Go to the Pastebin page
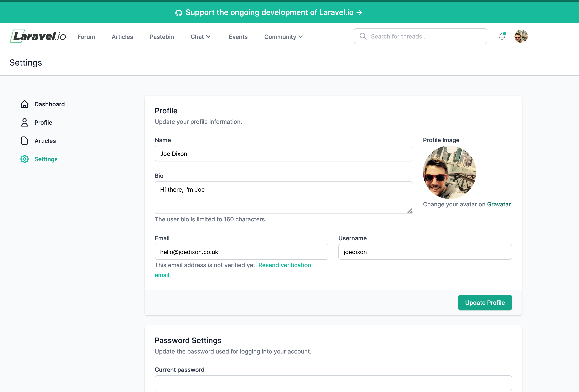Viewport: 579px width, 392px height. coord(162,37)
